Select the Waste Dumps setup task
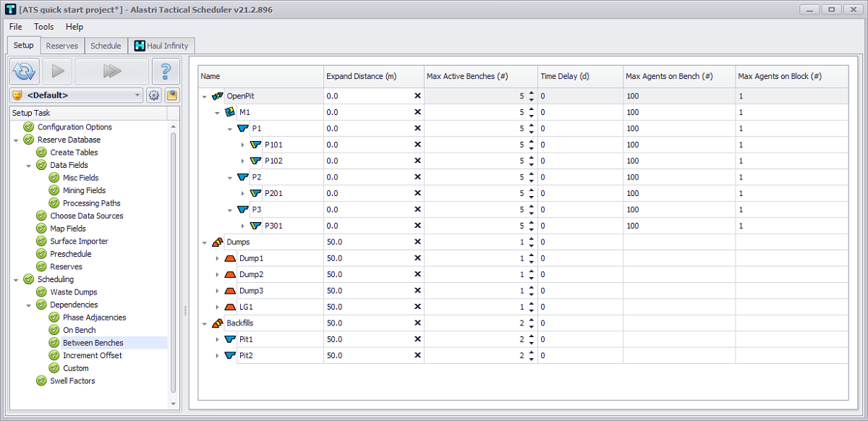Image resolution: width=868 pixels, height=421 pixels. pos(74,292)
